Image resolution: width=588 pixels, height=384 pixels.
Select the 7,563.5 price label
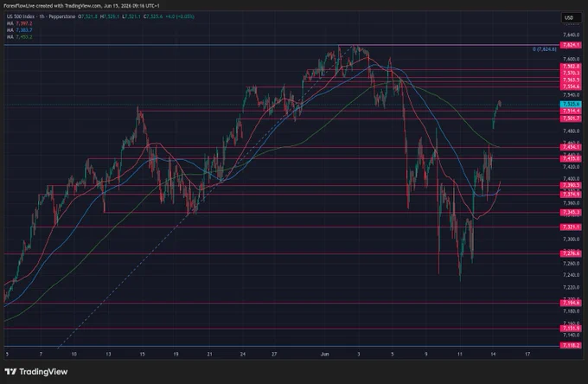(x=571, y=80)
